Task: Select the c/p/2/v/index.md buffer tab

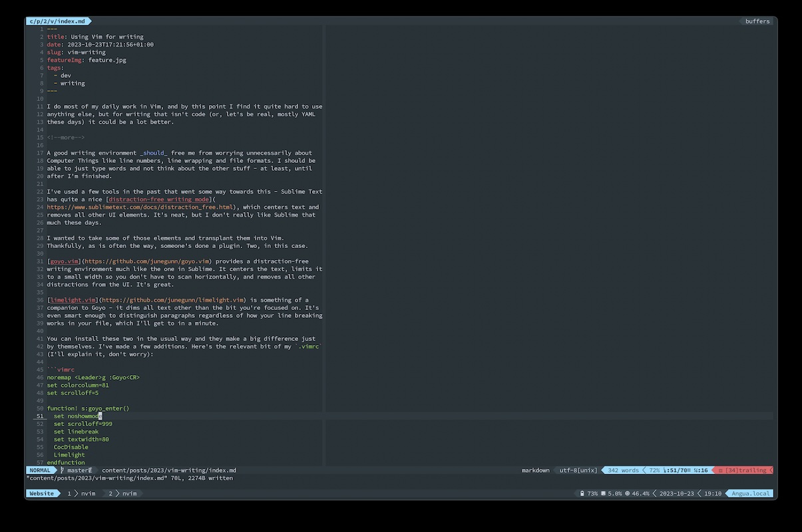Action: 57,21
